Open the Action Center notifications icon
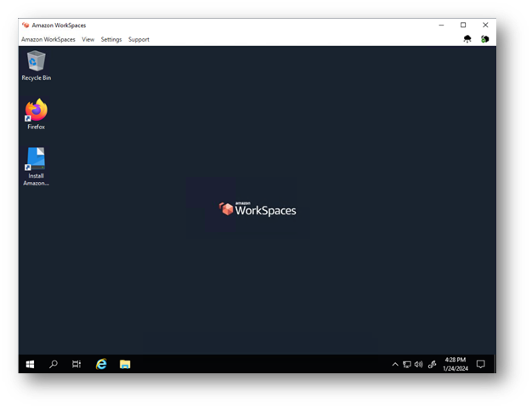This screenshot has width=532, height=409. click(x=480, y=364)
